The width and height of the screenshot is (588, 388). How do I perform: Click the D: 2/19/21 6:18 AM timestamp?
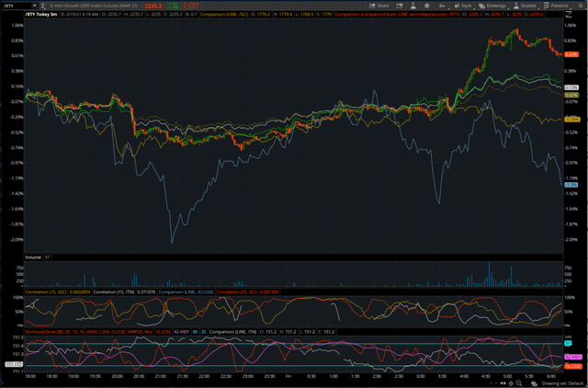tap(79, 15)
